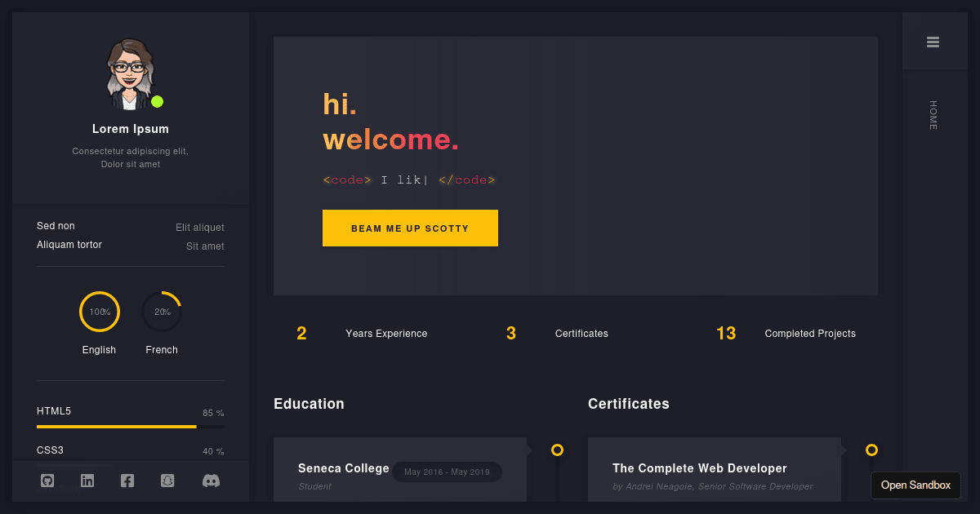Join via the Discord icon
The image size is (980, 514).
pos(211,481)
